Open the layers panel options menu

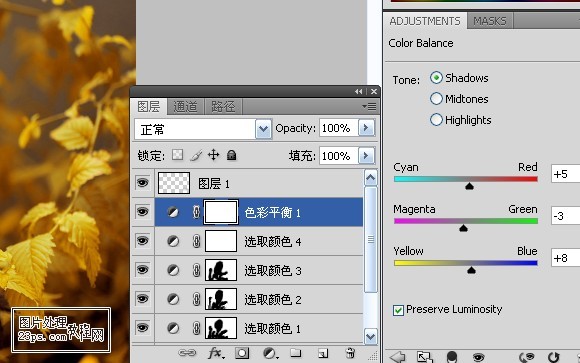[x=369, y=107]
